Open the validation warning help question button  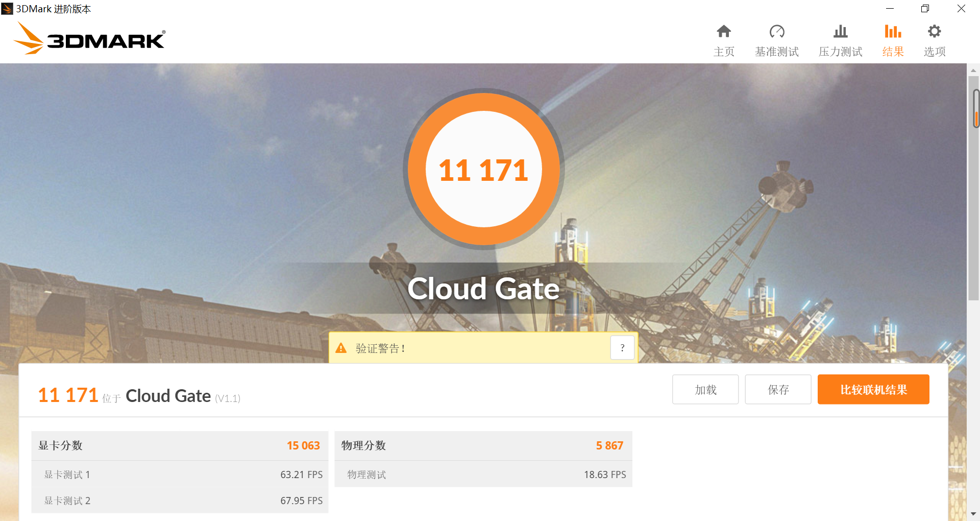pyautogui.click(x=622, y=348)
